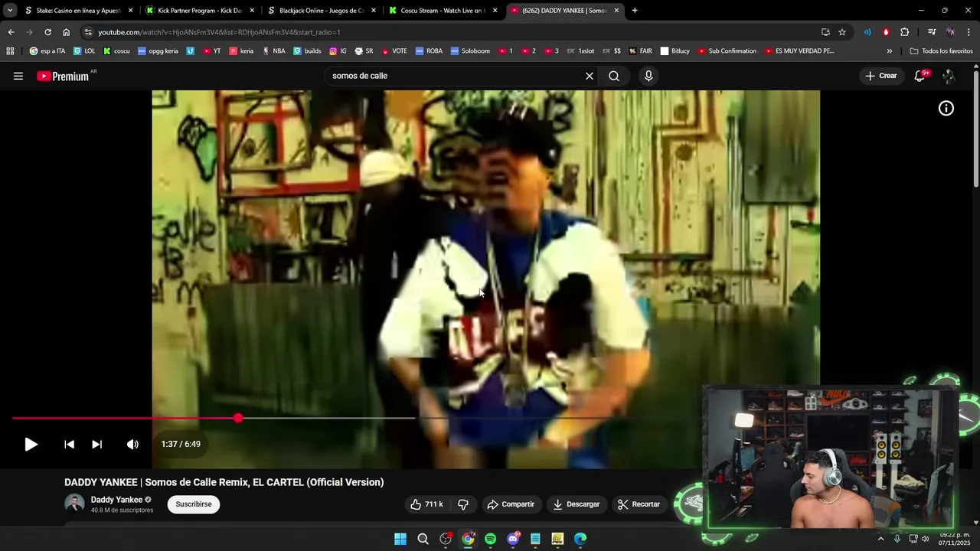Open Microsoft Edge from the taskbar
Image resolution: width=980 pixels, height=551 pixels.
(x=580, y=539)
